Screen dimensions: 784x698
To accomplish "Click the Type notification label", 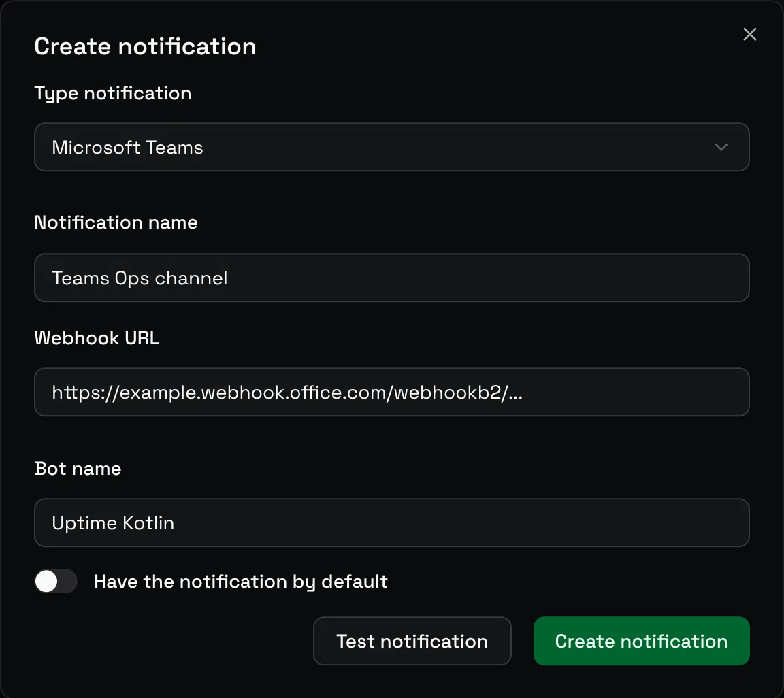I will tap(112, 93).
